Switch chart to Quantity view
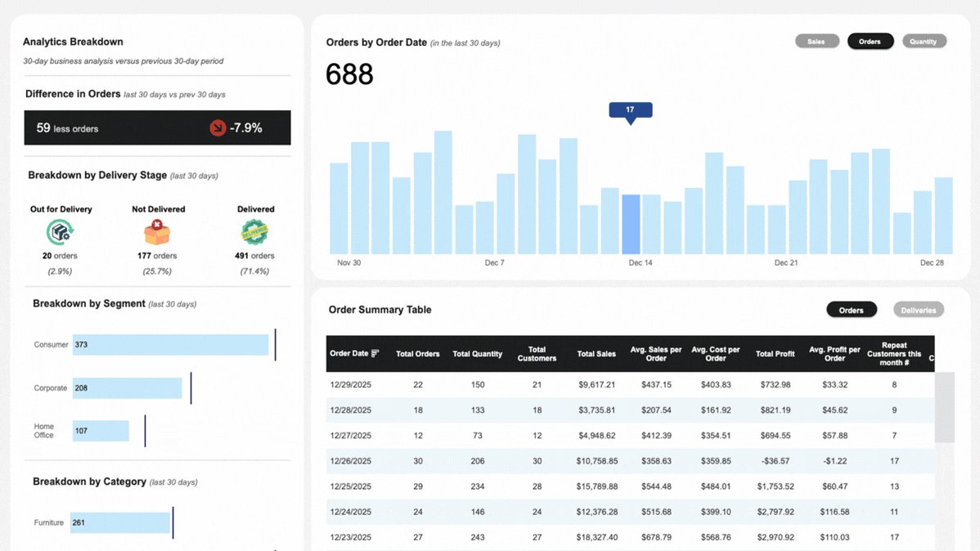980x551 pixels. 924,41
